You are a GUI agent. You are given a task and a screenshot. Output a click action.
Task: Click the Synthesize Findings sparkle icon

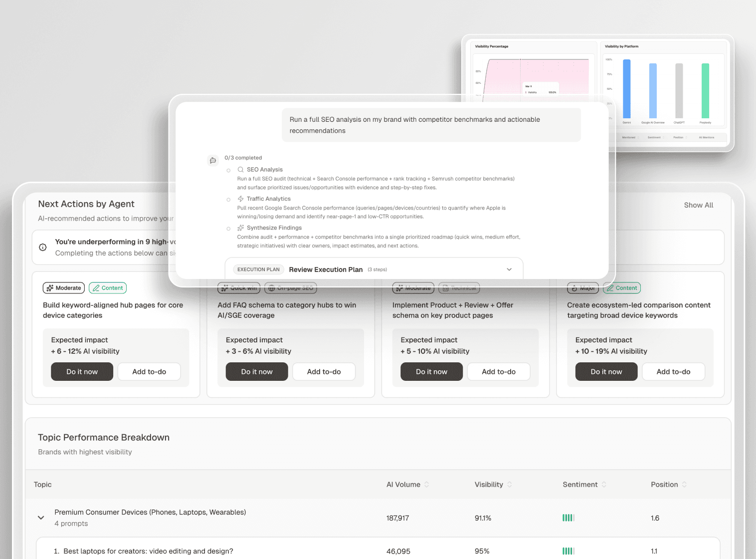[240, 228]
